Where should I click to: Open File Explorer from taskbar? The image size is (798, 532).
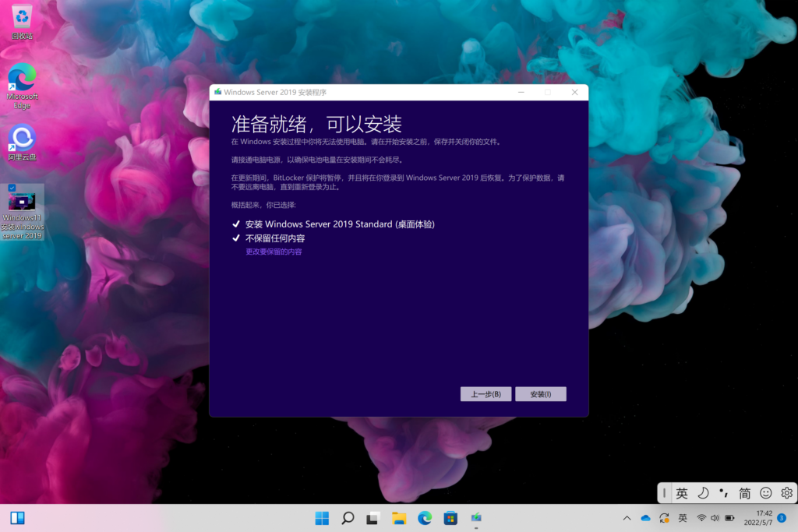point(399,518)
